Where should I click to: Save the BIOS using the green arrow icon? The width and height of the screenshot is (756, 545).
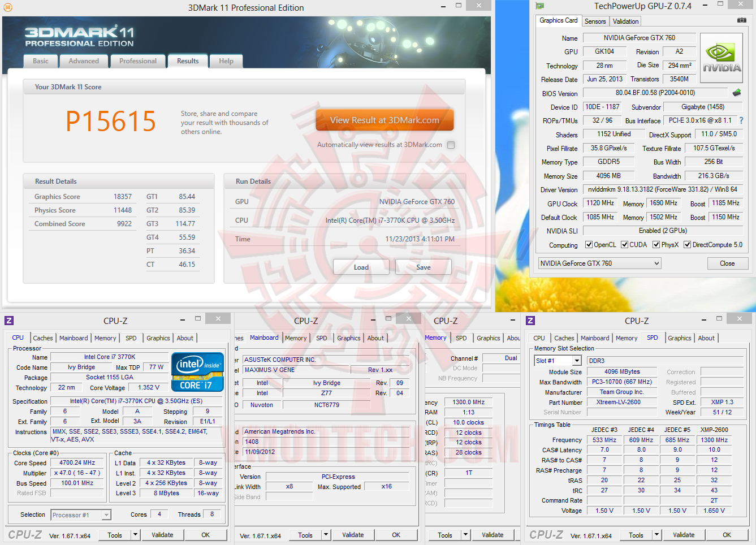(x=737, y=92)
